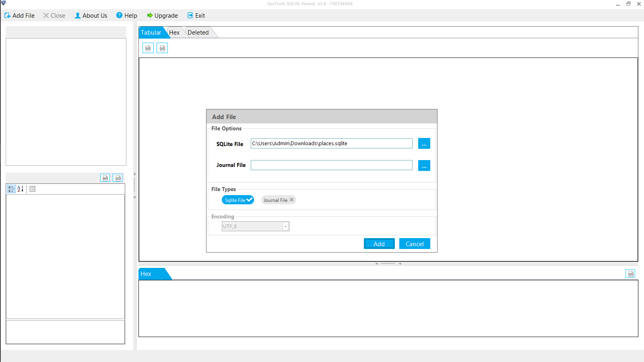Click into the SQLite File path field
The image size is (644, 362).
(x=332, y=144)
